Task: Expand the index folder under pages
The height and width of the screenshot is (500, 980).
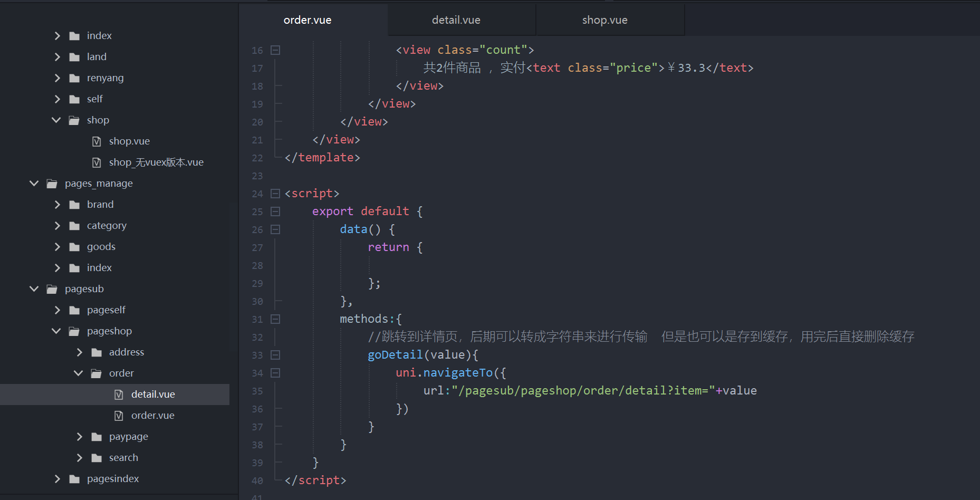Action: 57,36
